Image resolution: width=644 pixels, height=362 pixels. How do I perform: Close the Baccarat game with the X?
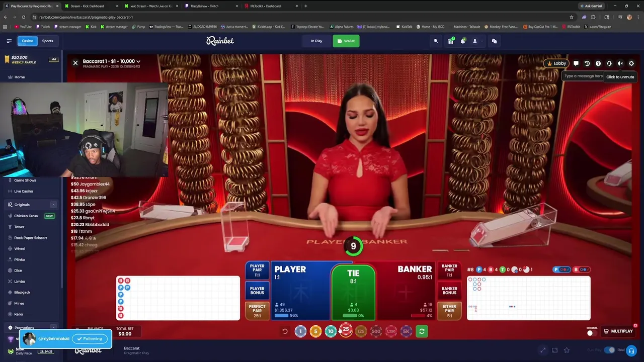(75, 63)
